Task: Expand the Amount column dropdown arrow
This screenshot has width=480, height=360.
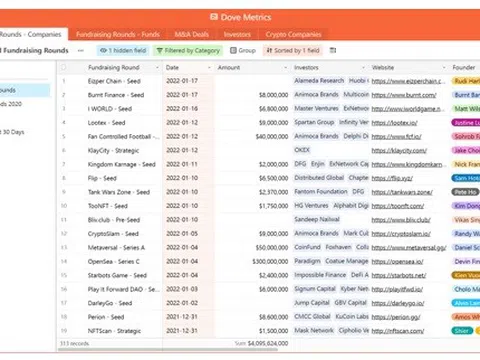Action: tap(286, 68)
